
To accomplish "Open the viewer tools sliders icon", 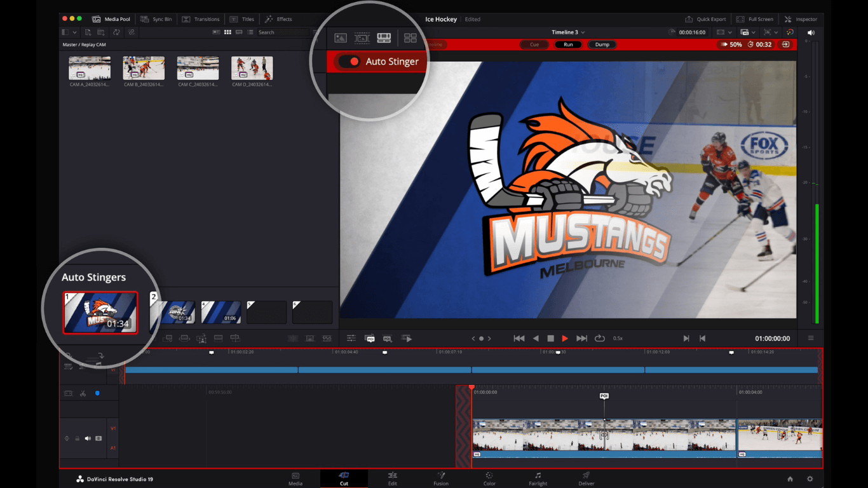I will coord(351,339).
